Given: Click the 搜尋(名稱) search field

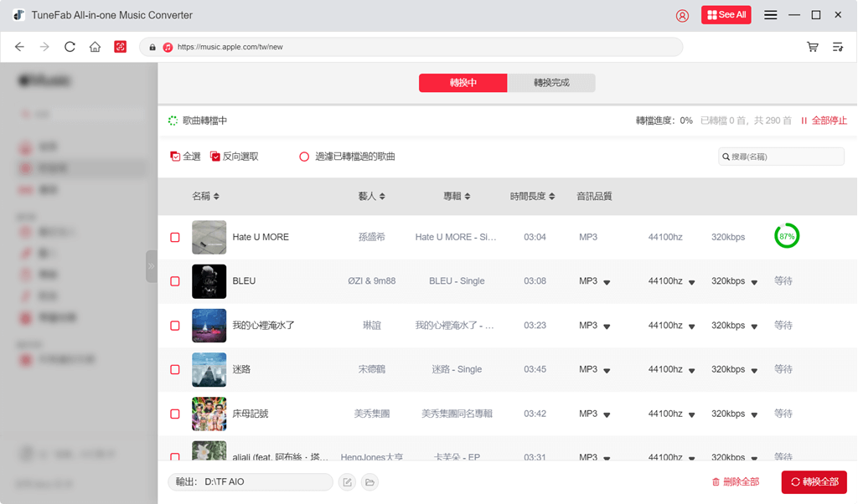Looking at the screenshot, I should pyautogui.click(x=781, y=157).
